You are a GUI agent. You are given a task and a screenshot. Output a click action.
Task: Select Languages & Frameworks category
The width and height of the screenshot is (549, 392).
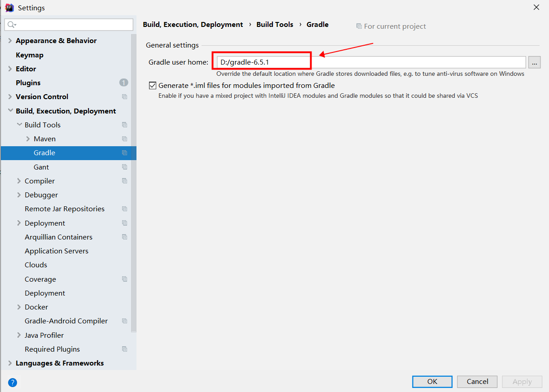(x=60, y=363)
